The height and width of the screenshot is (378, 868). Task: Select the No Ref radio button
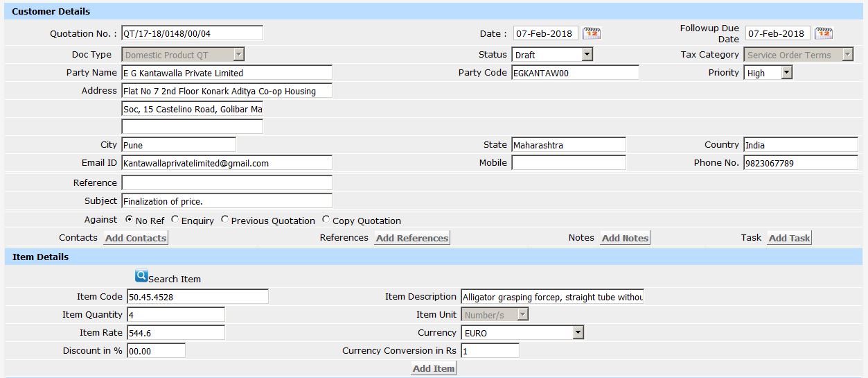coord(130,220)
